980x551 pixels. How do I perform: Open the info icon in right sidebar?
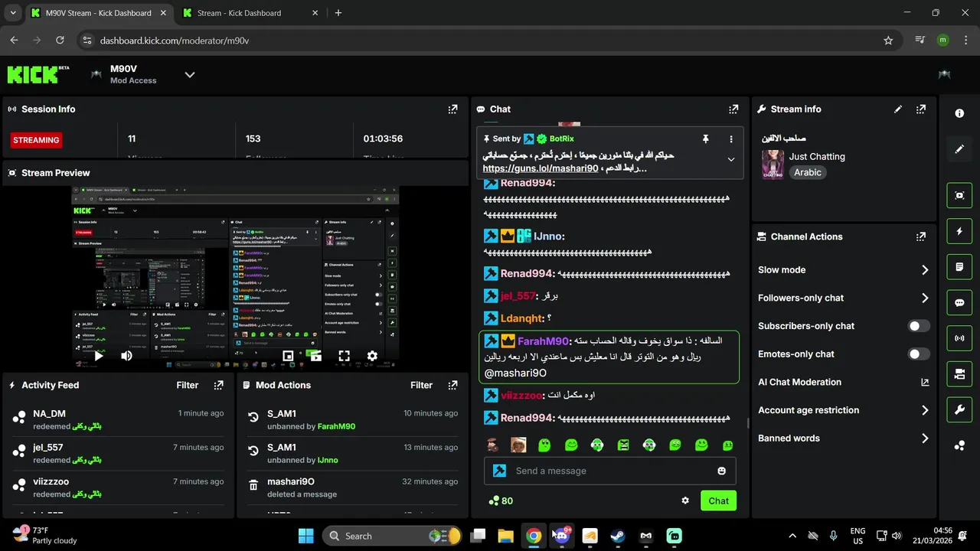[959, 113]
